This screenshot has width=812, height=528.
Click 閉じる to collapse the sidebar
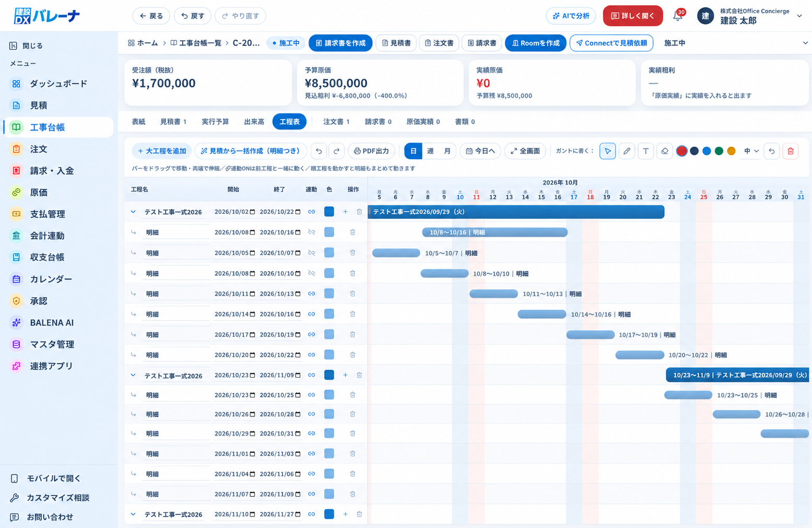(x=26, y=46)
